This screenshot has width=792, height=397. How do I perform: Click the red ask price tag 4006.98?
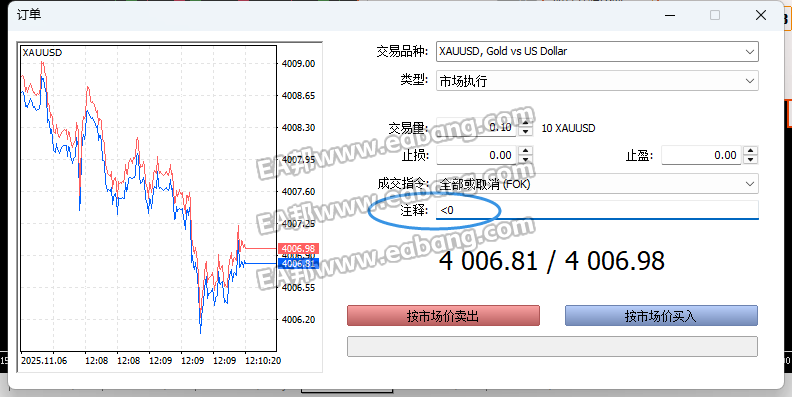point(298,249)
